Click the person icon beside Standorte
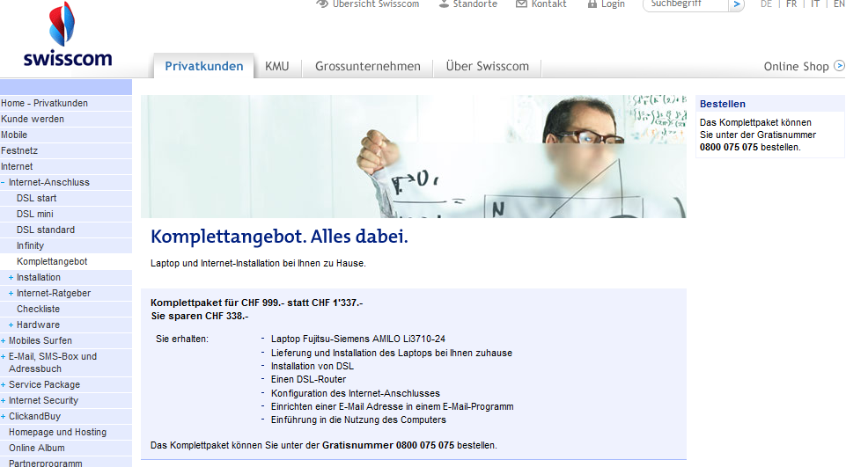Viewport: 868px width, 467px height. click(444, 4)
